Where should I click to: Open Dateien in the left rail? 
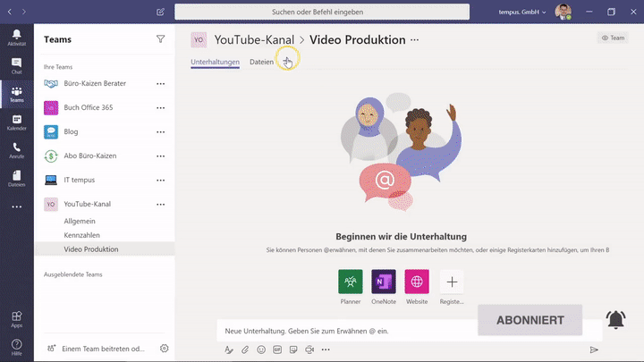coord(16,179)
